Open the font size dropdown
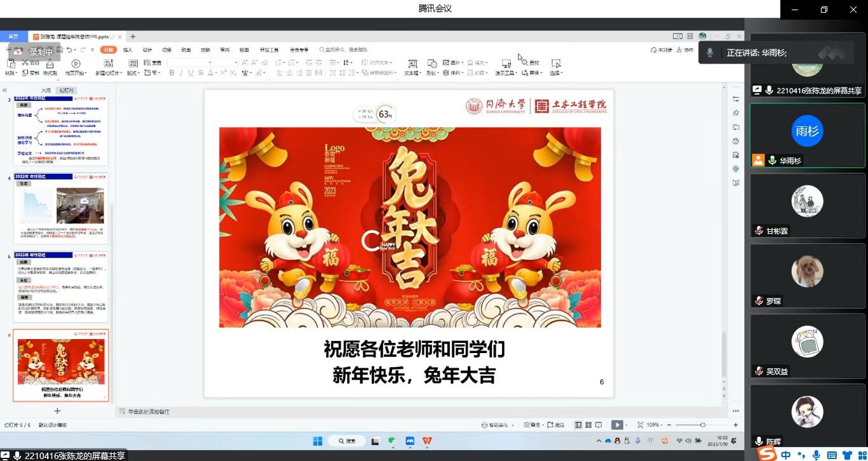This screenshot has width=868, height=461. click(x=236, y=63)
